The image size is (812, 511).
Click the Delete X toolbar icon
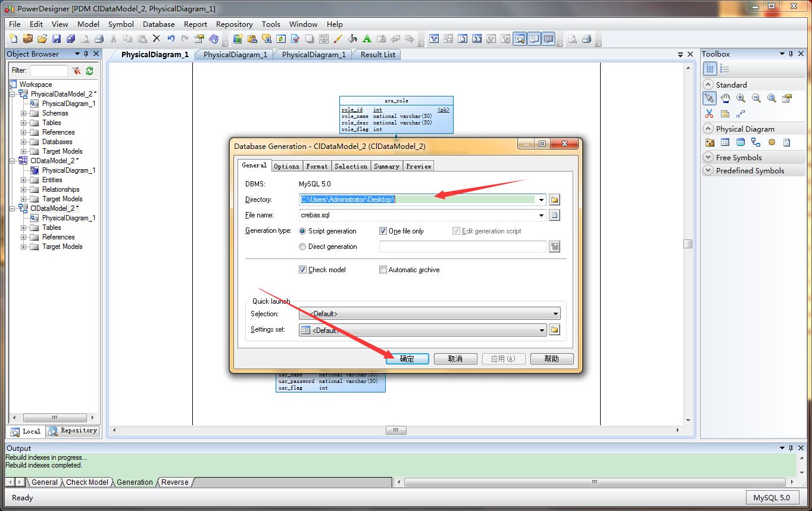(x=157, y=39)
